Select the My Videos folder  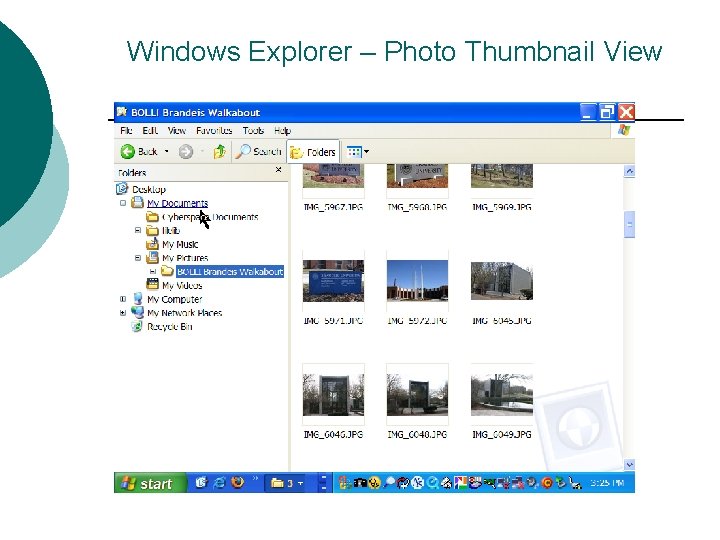(x=182, y=286)
